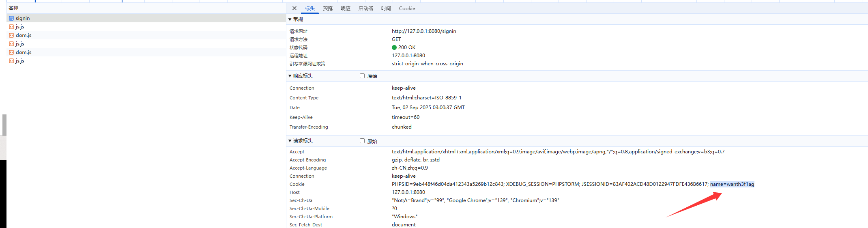Collapse the 请求标头 section
Viewport: 868px width, 228px height.
[290, 141]
